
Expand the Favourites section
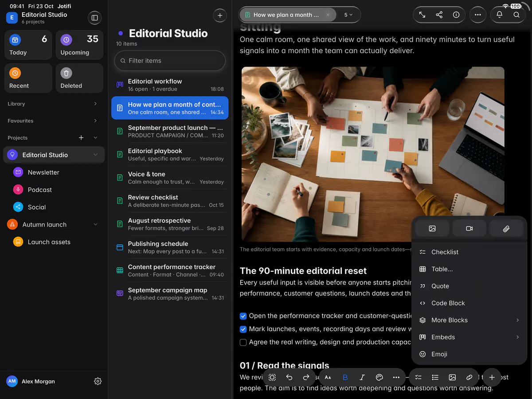click(x=95, y=121)
